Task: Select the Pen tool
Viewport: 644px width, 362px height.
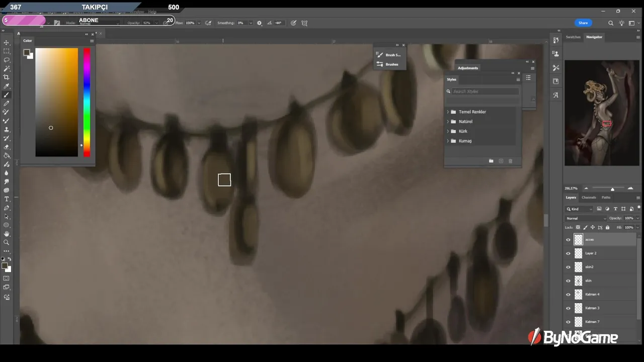Action: tap(7, 208)
